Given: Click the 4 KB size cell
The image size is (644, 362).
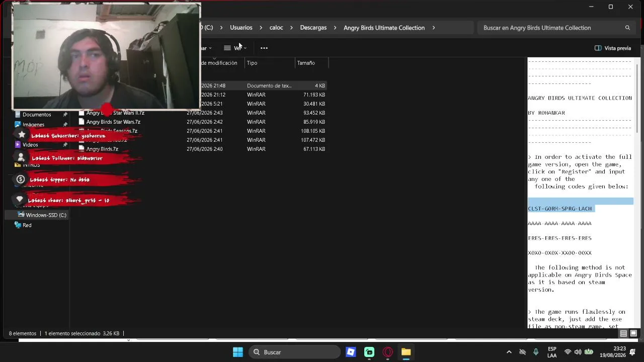Looking at the screenshot, I should coord(319,85).
